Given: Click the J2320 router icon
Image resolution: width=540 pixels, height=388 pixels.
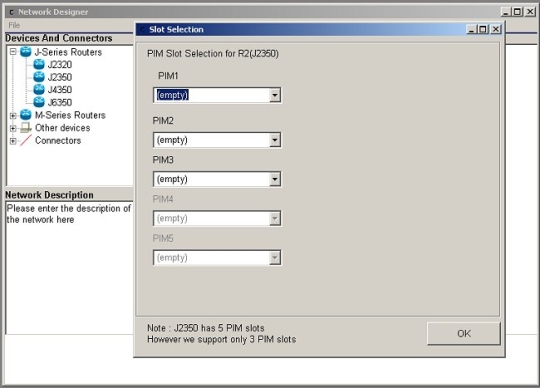Looking at the screenshot, I should 39,64.
